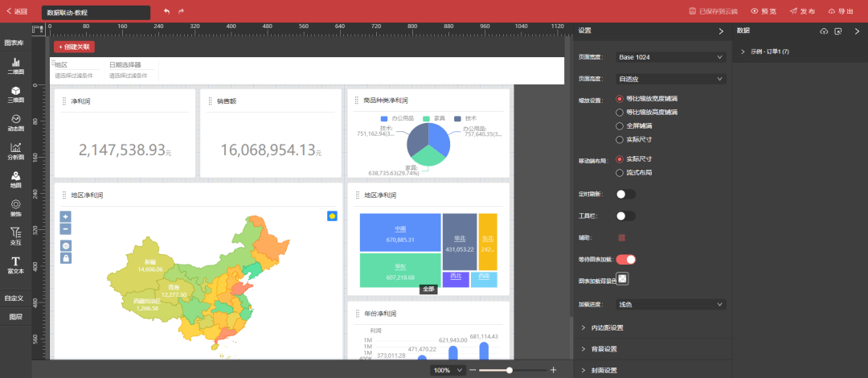This screenshot has width=868, height=378.
Task: Open the 三维图 (3D chart) library
Action: (x=15, y=94)
